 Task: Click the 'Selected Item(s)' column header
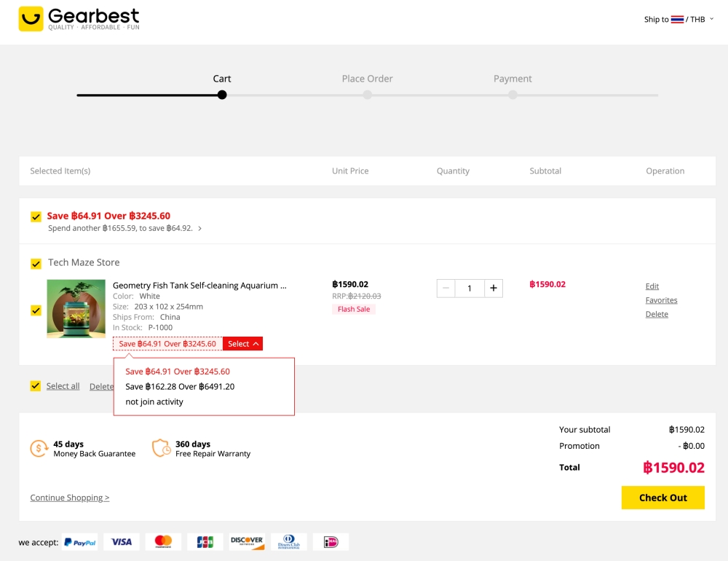(x=60, y=171)
